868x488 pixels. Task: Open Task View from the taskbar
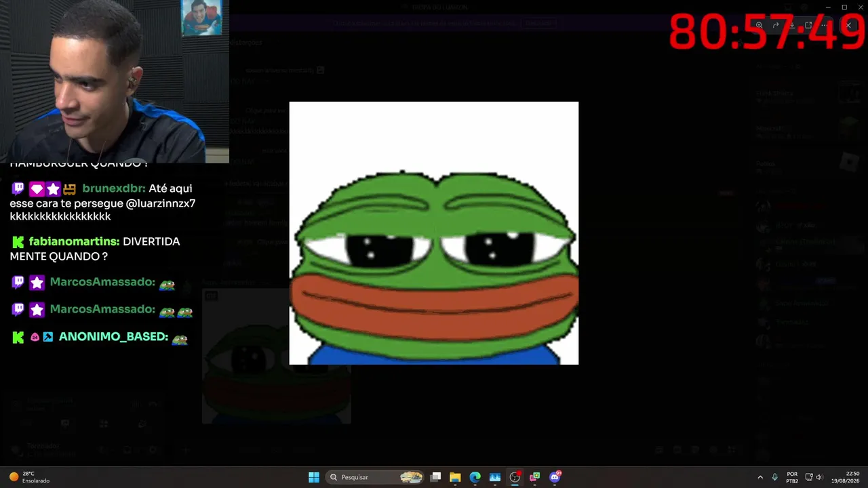coord(436,477)
